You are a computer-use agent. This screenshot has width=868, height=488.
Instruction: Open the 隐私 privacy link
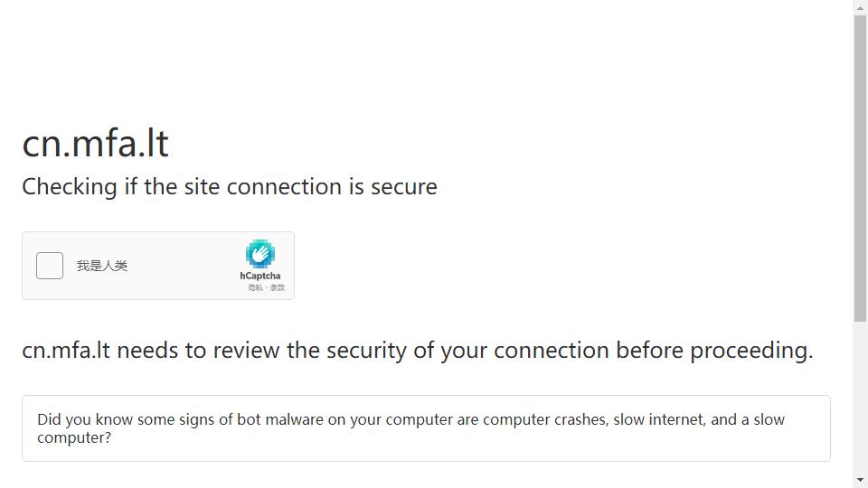point(255,287)
